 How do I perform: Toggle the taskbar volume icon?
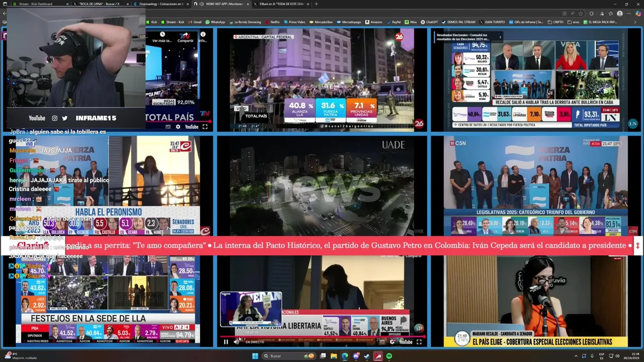coord(617,356)
